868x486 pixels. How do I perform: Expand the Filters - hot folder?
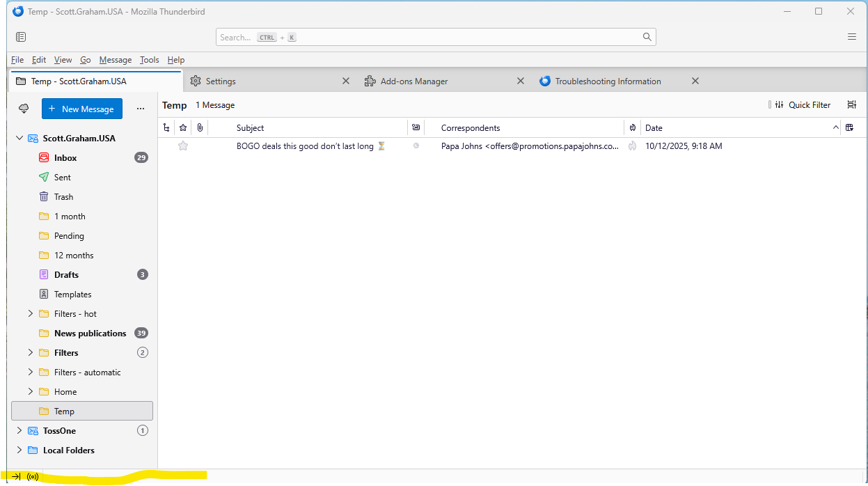(x=31, y=314)
